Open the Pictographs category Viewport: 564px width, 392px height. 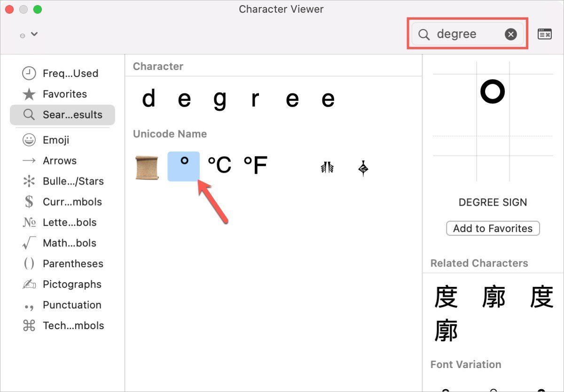pyautogui.click(x=62, y=284)
